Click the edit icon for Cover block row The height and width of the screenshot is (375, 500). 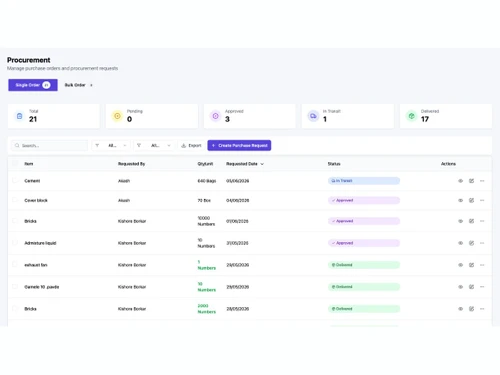click(x=471, y=200)
